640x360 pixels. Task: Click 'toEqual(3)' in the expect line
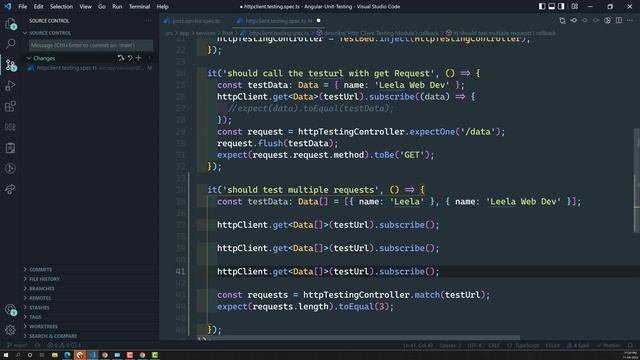pos(364,307)
